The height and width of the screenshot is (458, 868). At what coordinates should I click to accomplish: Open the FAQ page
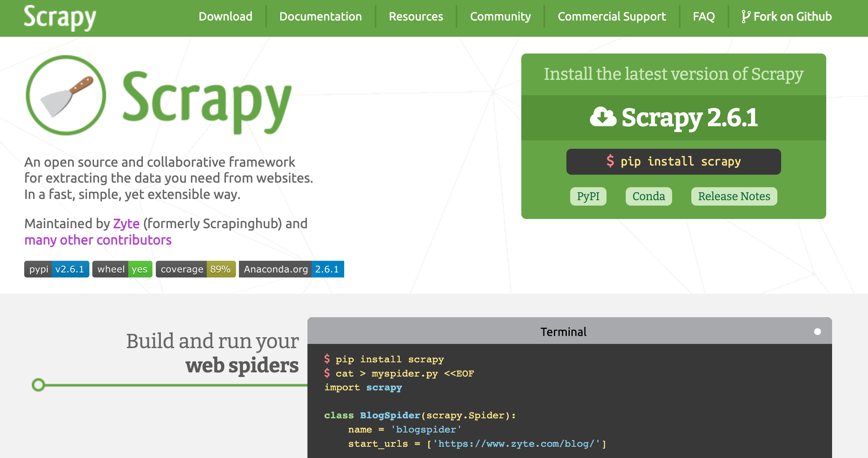703,17
